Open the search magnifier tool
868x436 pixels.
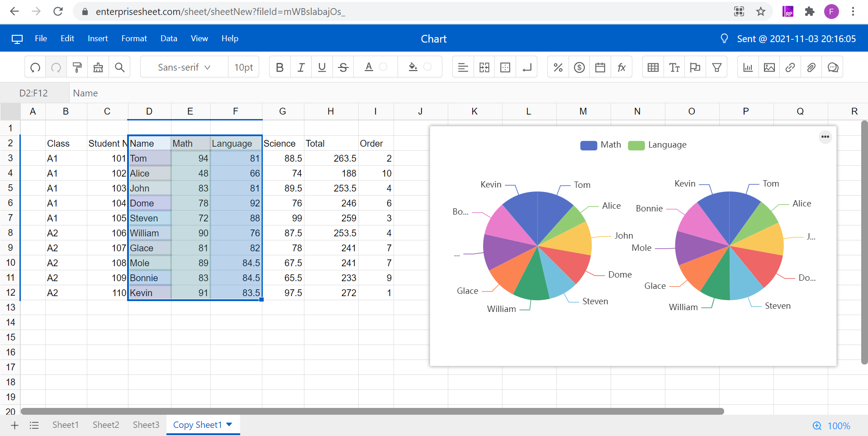(119, 67)
